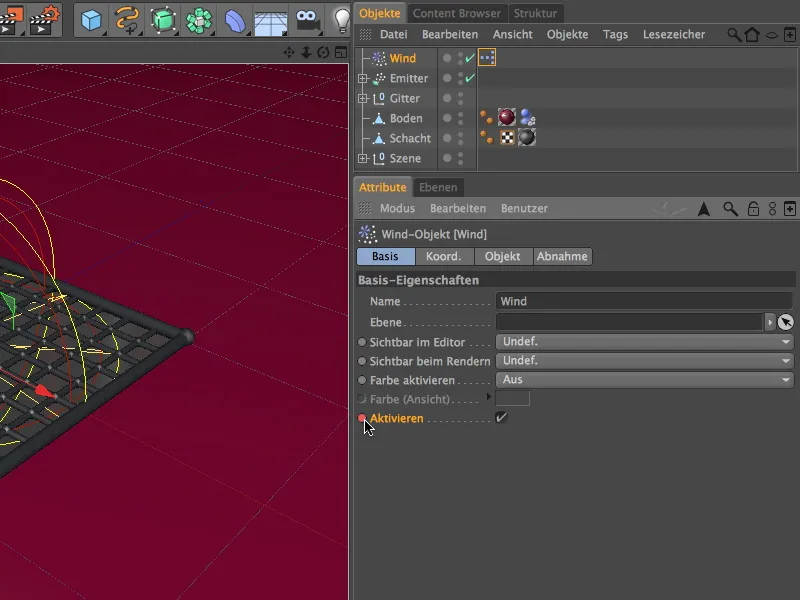Click the Name input field
Viewport: 800px width, 600px height.
[x=645, y=301]
